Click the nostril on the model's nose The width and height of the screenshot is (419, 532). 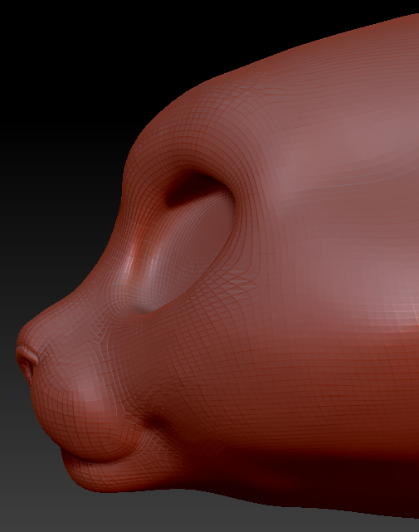[27, 364]
